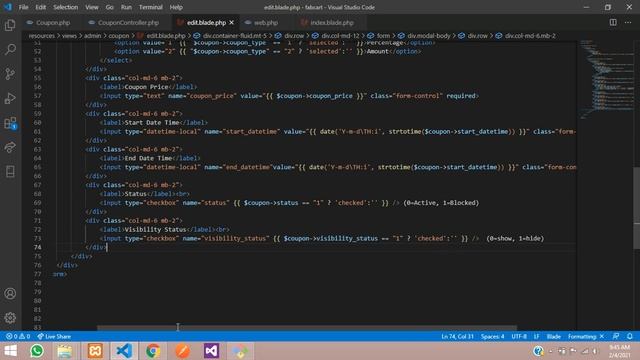Open the Windows Start button
Image resolution: width=640 pixels, height=360 pixels.
point(10,351)
